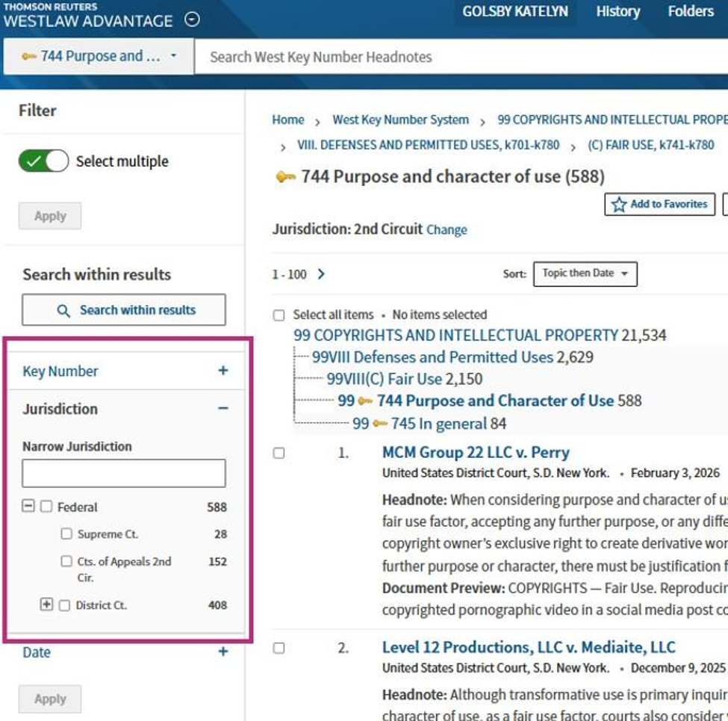This screenshot has height=721, width=728.
Task: Check the Supreme Ct. checkbox
Action: [66, 533]
